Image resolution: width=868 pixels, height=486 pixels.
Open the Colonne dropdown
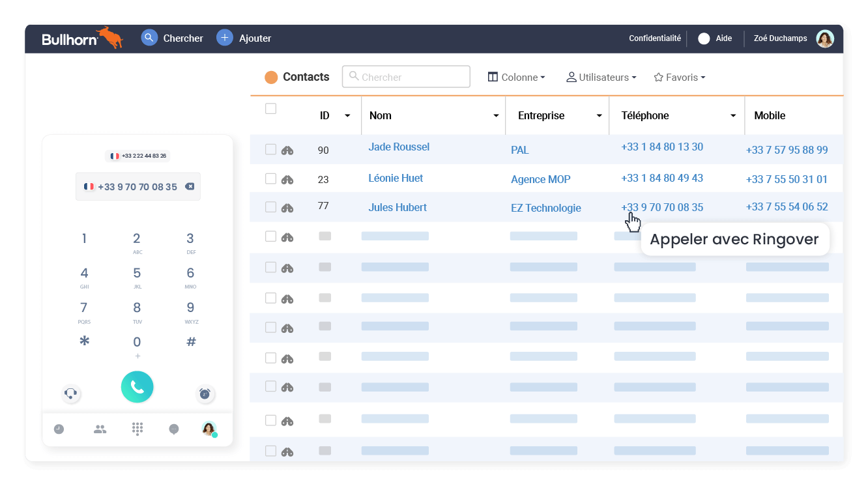pyautogui.click(x=516, y=77)
